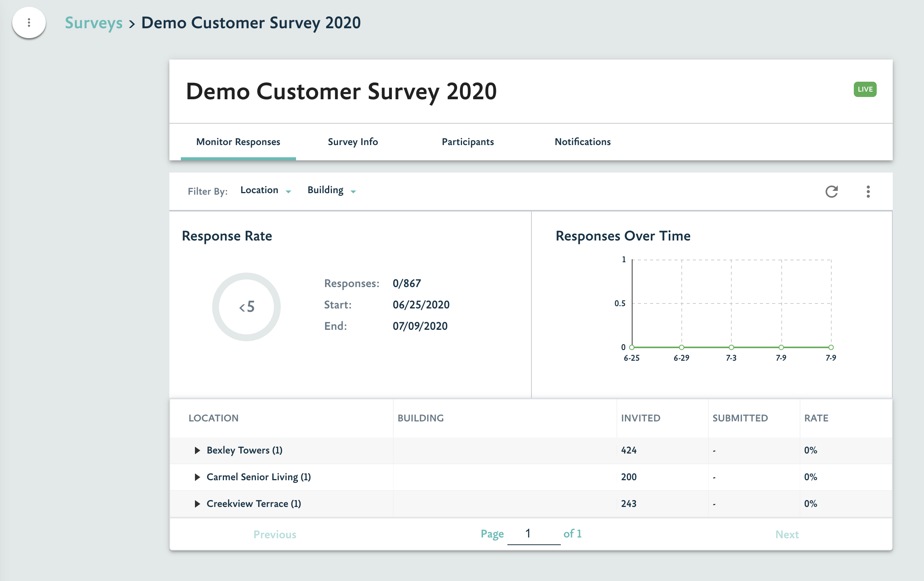The image size is (924, 581).
Task: Click the page number input field
Action: (533, 534)
